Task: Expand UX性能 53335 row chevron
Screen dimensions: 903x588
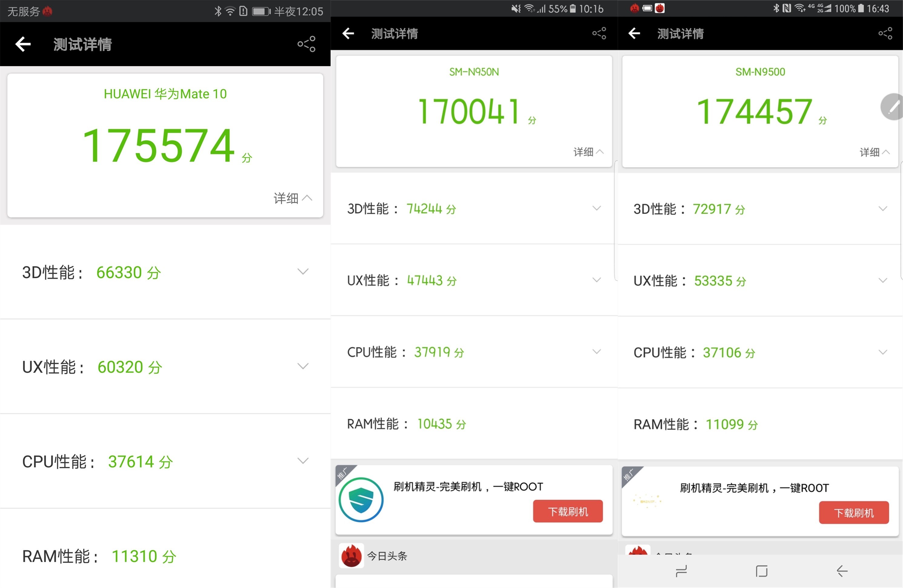Action: click(x=883, y=280)
